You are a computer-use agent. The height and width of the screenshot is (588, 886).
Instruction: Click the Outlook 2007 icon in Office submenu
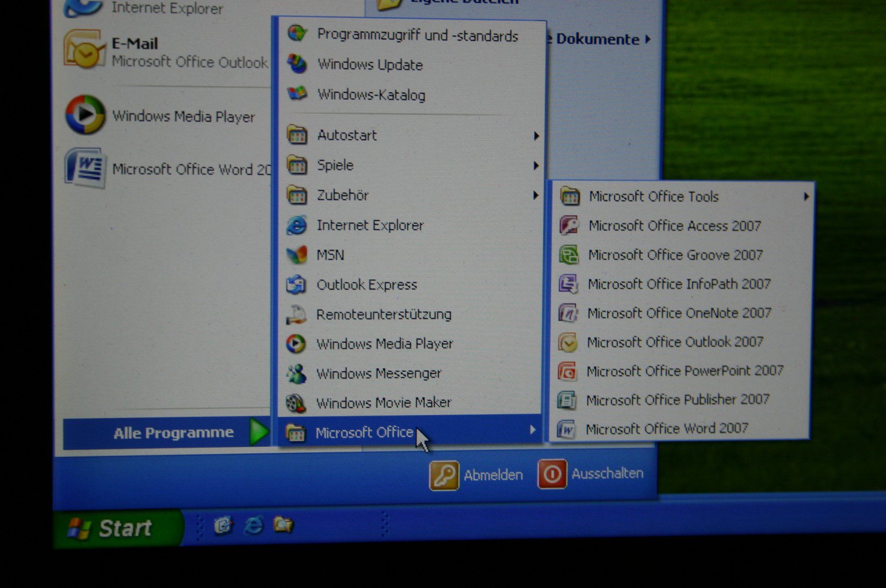tap(568, 342)
